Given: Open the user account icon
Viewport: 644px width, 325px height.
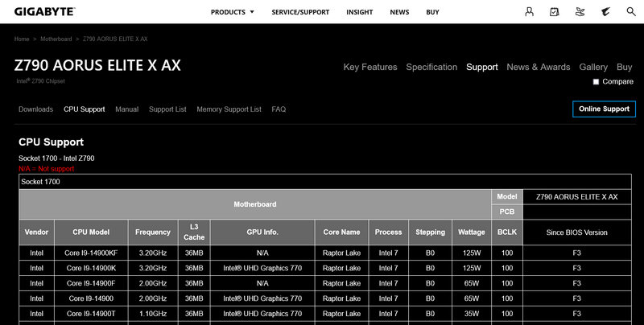Looking at the screenshot, I should click(x=530, y=11).
